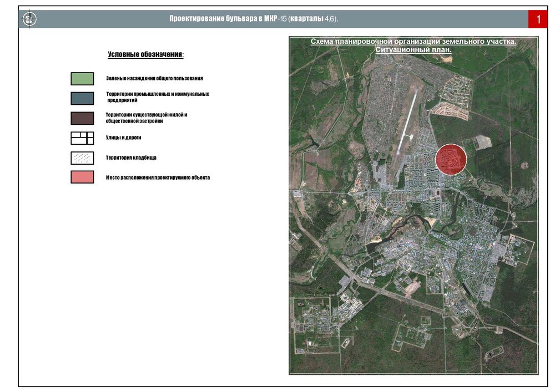Click the "Зеленые насаждения общего пользования" label
555x392 pixels.
154,79
